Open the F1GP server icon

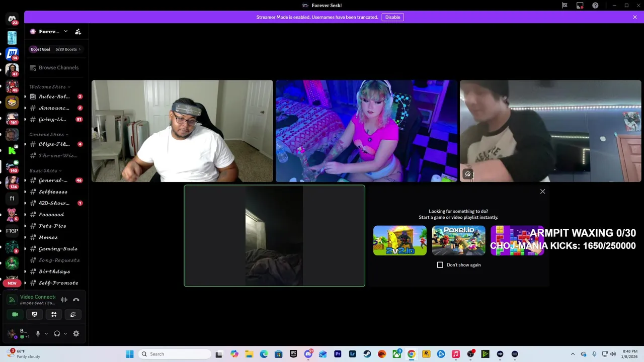12,231
